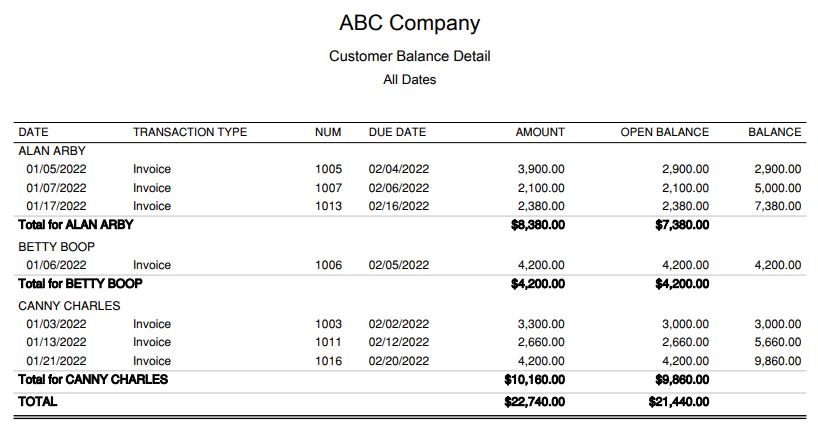Select the CANNY CHARLES customer group heading

(x=69, y=305)
